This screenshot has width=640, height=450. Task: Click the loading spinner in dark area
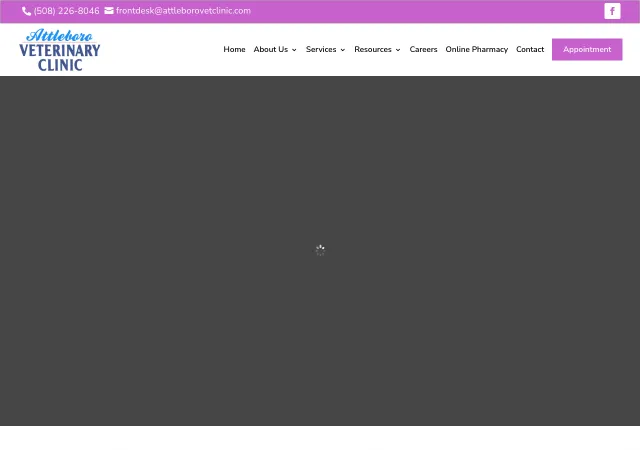coord(320,250)
